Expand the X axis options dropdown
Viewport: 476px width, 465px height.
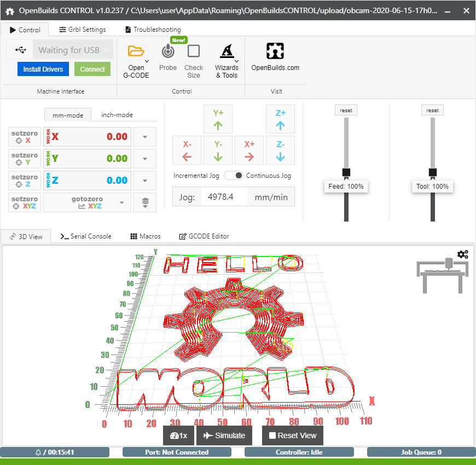(x=145, y=137)
